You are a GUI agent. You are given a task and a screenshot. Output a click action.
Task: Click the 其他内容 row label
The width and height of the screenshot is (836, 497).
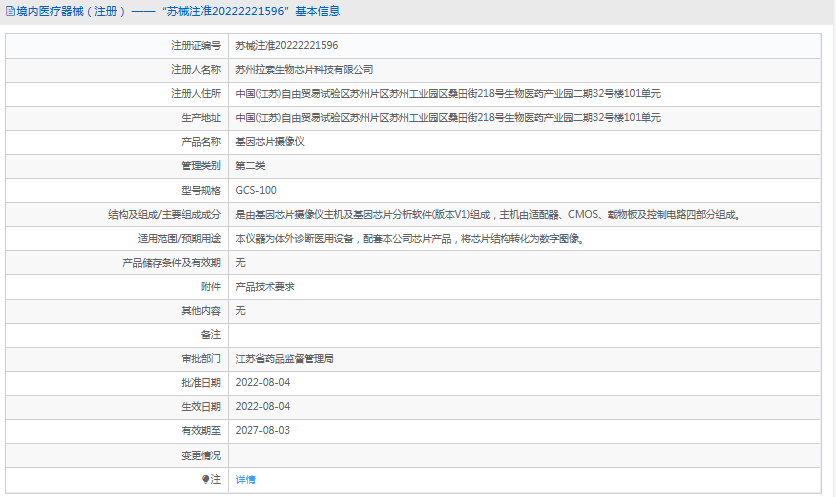tap(200, 310)
